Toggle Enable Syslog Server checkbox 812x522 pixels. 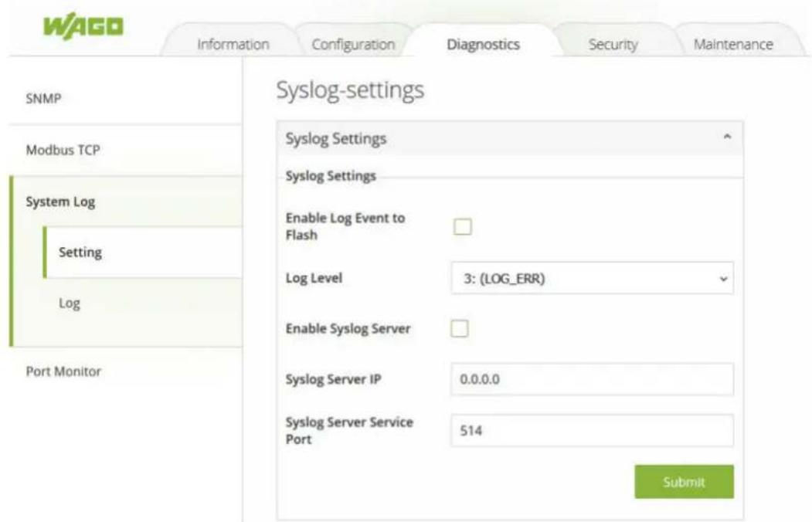[460, 328]
